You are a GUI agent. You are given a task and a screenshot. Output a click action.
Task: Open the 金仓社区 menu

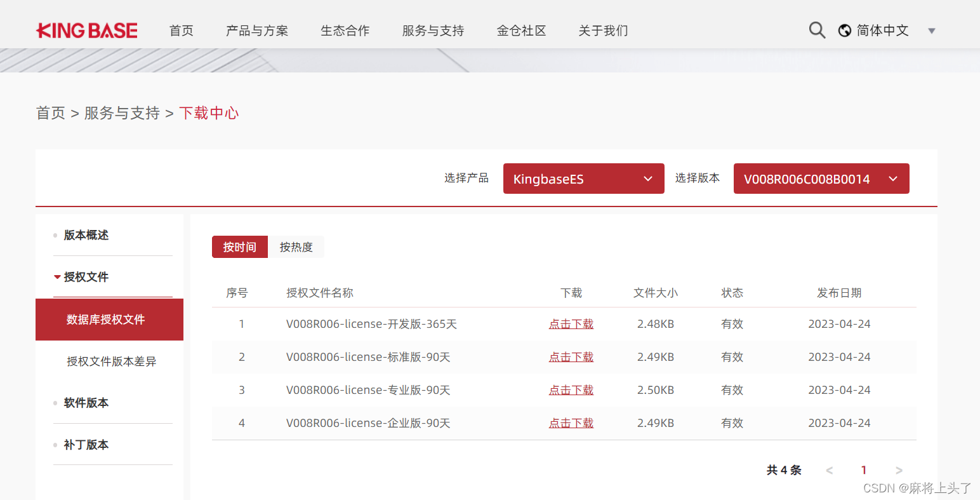522,30
